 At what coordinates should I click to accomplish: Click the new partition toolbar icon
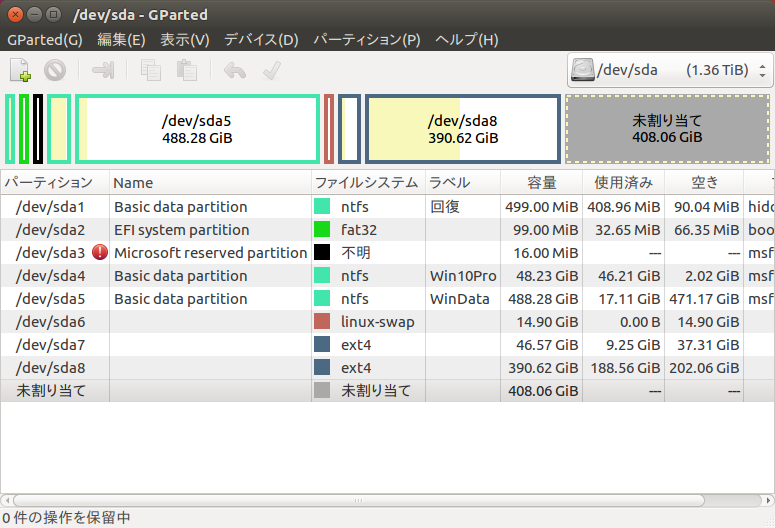pyautogui.click(x=20, y=71)
